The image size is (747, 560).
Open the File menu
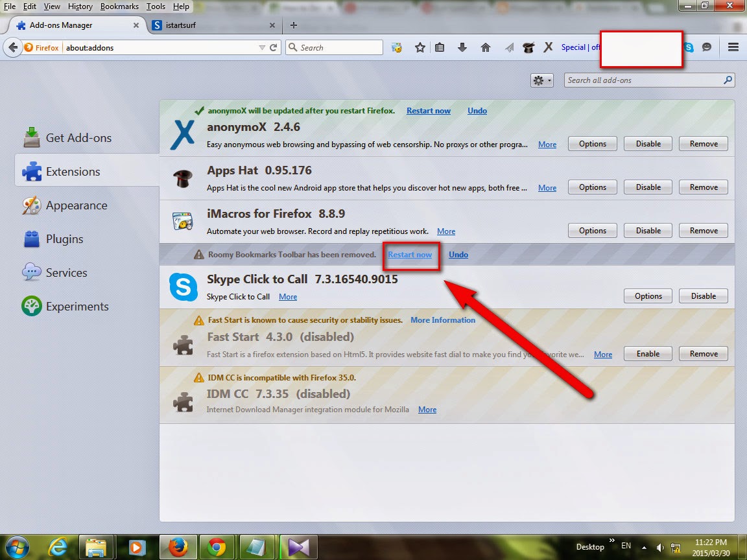pyautogui.click(x=10, y=6)
